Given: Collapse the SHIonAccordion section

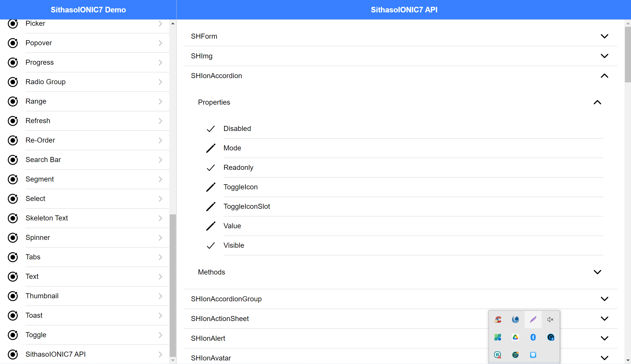Looking at the screenshot, I should [x=604, y=76].
